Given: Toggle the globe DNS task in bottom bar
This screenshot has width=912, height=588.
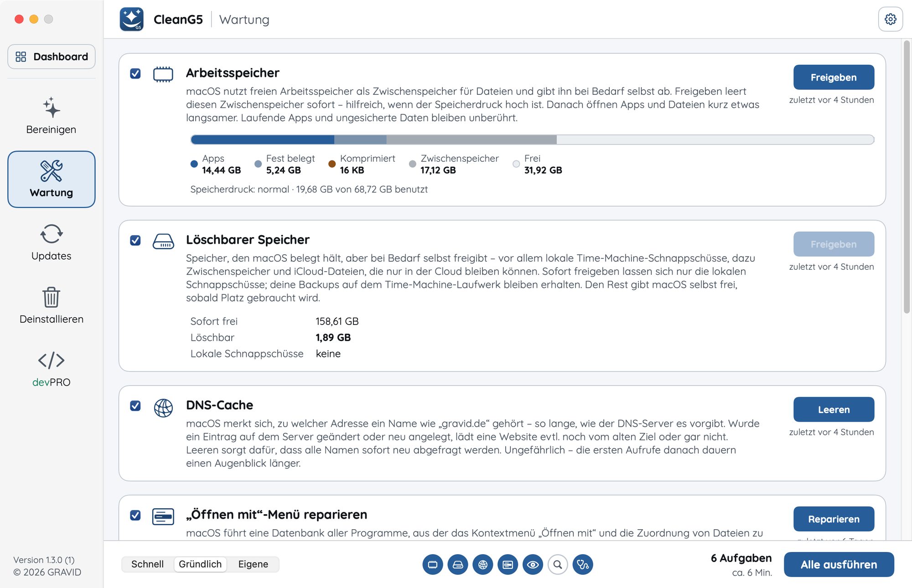Looking at the screenshot, I should 483,565.
